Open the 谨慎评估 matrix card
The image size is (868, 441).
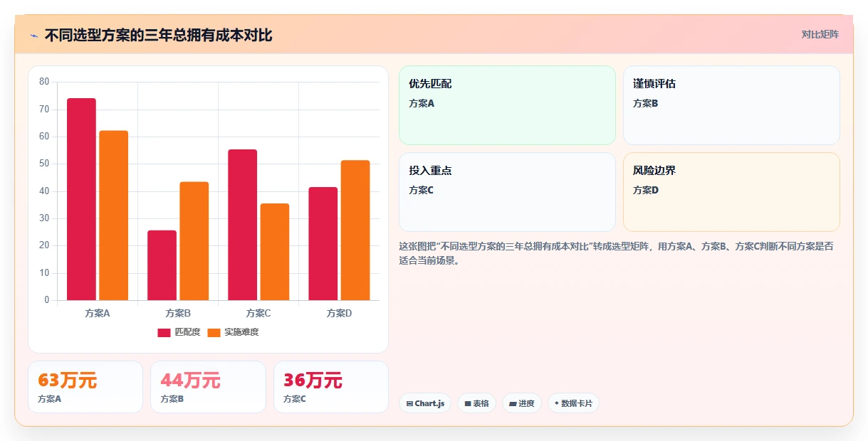731,105
